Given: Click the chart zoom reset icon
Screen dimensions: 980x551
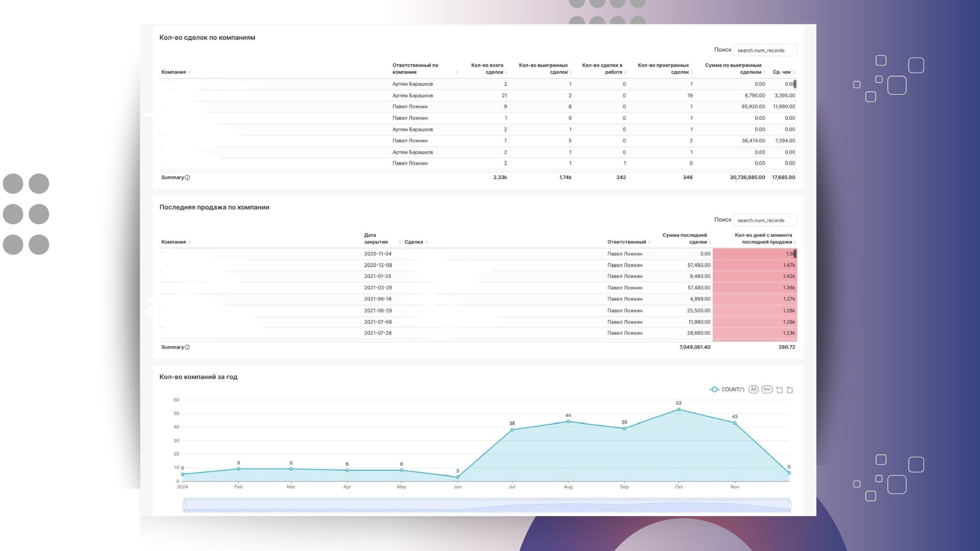Looking at the screenshot, I should point(790,390).
